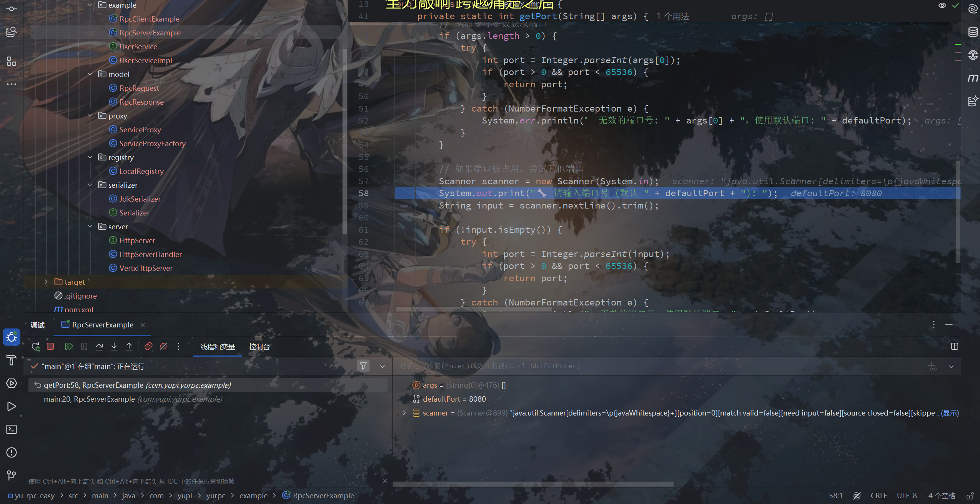Step into the method call
Viewport: 980px width, 504px height.
[x=114, y=346]
